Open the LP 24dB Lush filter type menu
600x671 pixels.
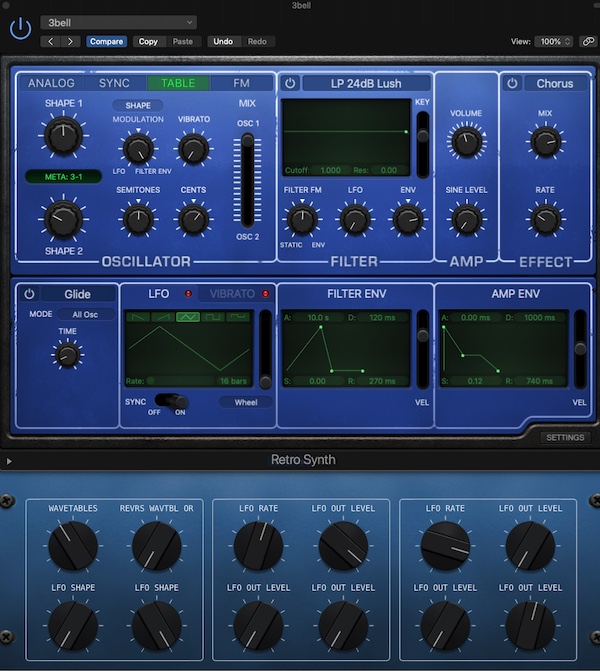pyautogui.click(x=366, y=83)
